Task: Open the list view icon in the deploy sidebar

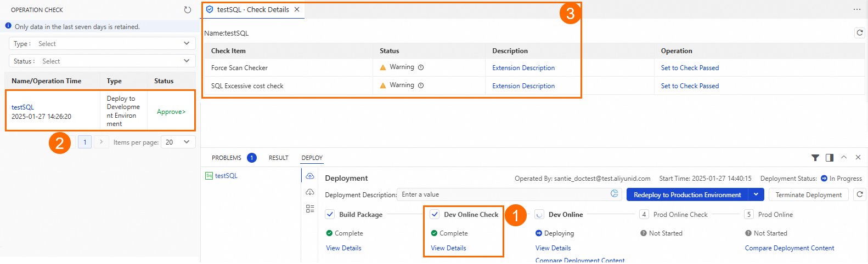Action: coord(310,209)
